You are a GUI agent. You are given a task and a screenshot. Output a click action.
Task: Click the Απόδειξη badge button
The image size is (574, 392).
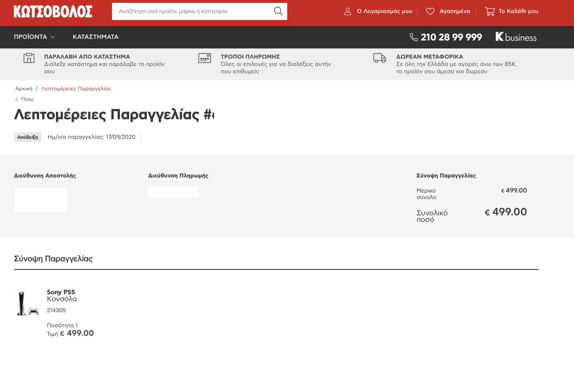point(28,137)
